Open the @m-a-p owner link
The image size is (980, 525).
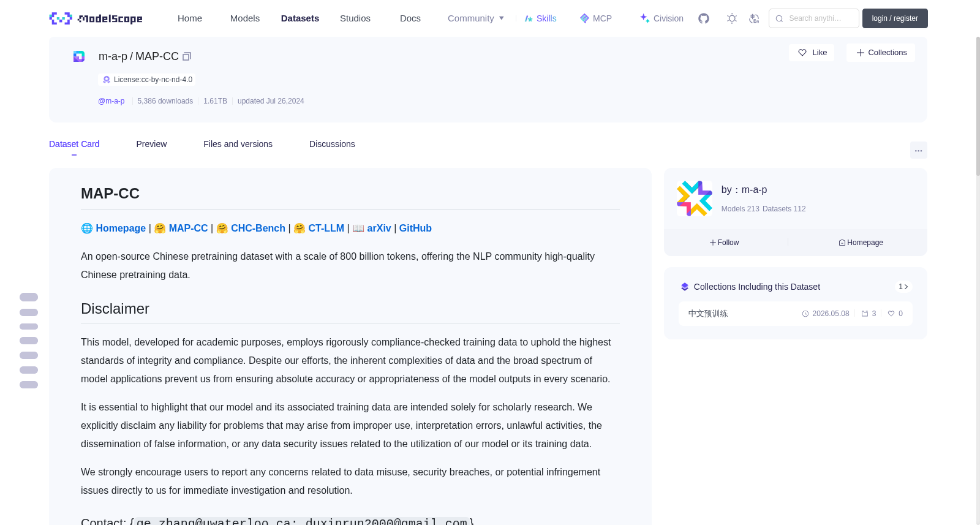(x=111, y=101)
